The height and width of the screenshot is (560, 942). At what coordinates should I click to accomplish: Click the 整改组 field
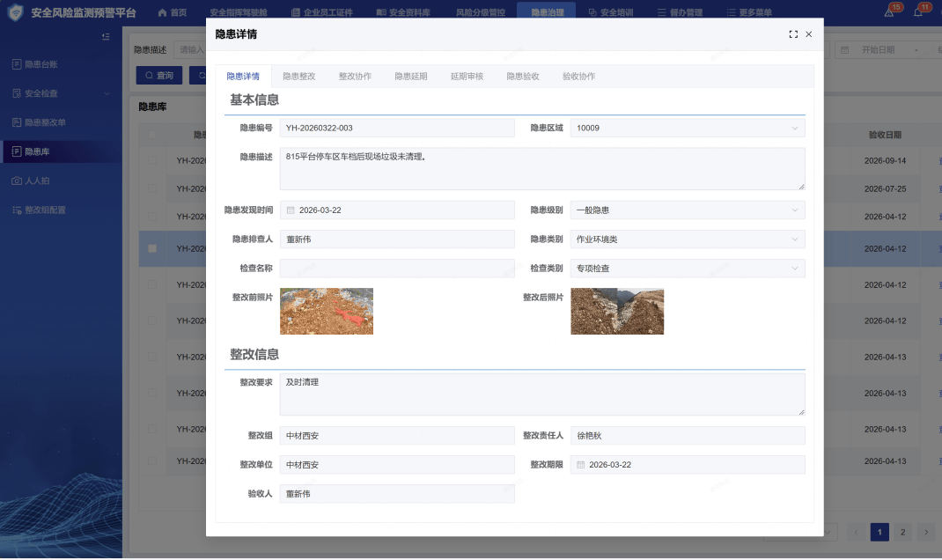397,436
